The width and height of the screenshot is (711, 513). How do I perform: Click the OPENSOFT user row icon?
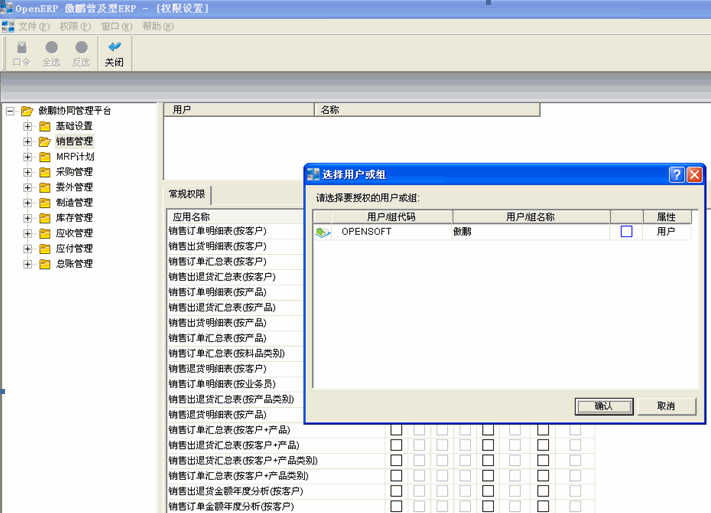323,232
